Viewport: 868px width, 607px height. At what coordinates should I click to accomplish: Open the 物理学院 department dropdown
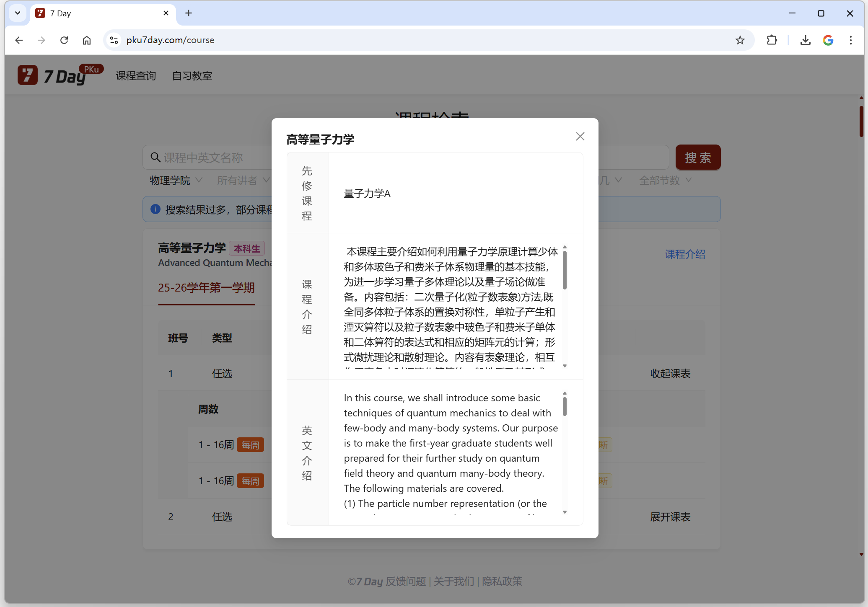tap(176, 180)
